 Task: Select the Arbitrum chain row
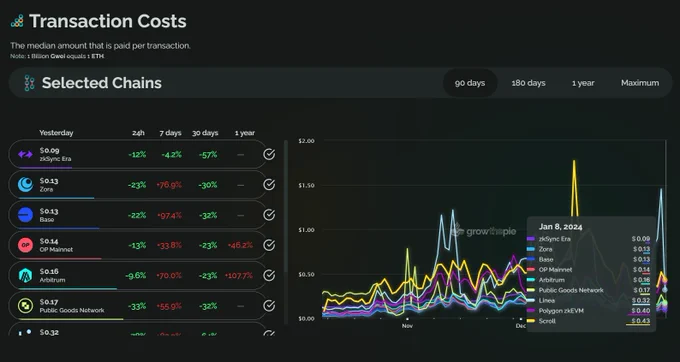pyautogui.click(x=137, y=275)
